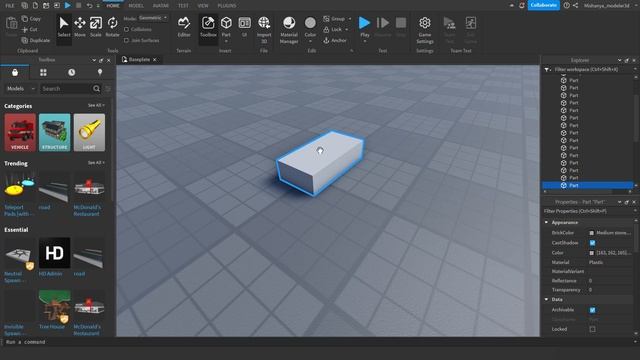Open the Toolbox panel options chevron
Screen dimensions: 640x360
coord(94,60)
